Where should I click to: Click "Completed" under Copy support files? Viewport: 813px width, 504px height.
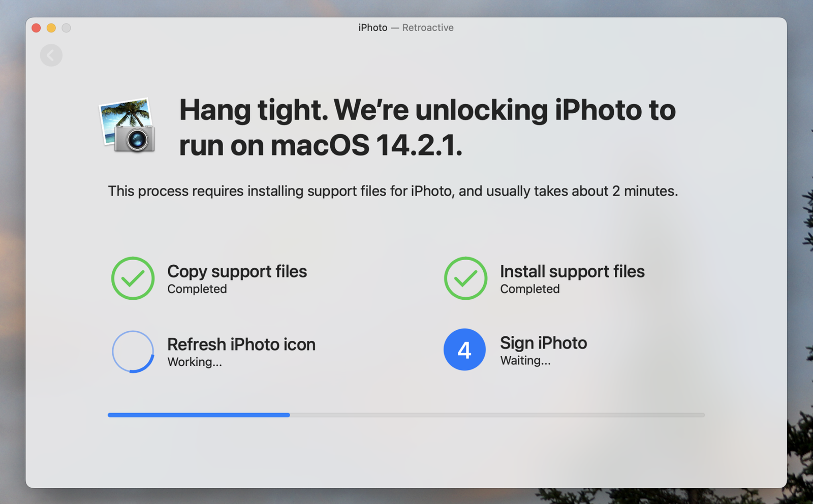197,289
